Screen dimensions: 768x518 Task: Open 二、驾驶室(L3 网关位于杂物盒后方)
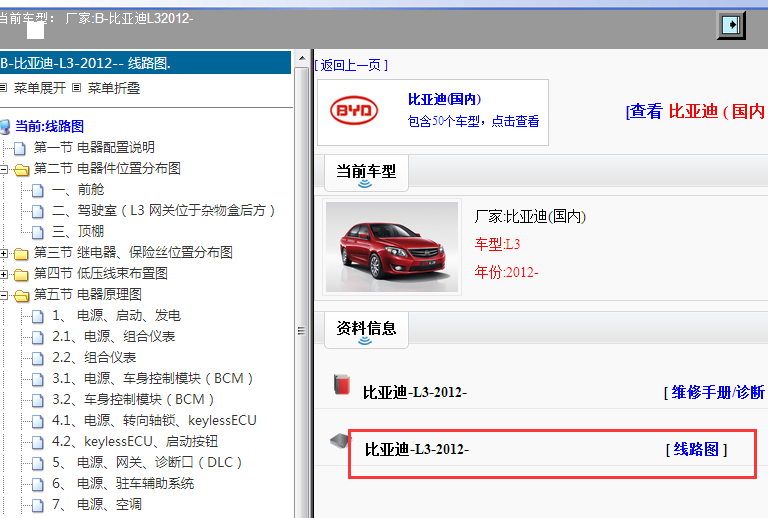164,211
